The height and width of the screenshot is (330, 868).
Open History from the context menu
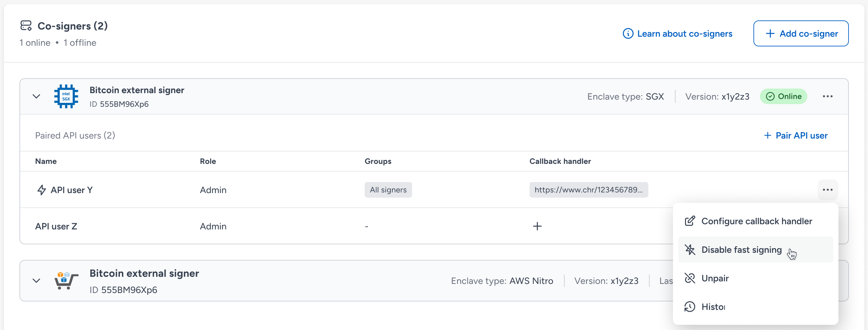coord(755,307)
